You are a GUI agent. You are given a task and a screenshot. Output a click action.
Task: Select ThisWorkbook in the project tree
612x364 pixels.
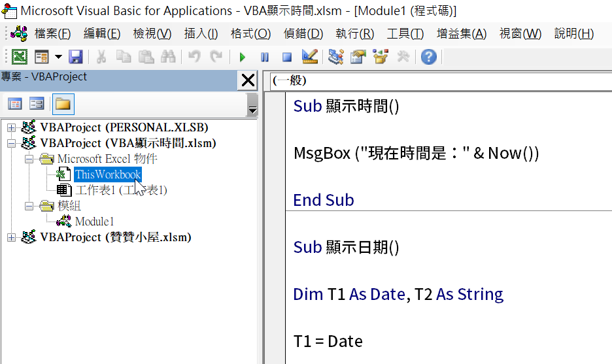click(x=108, y=174)
